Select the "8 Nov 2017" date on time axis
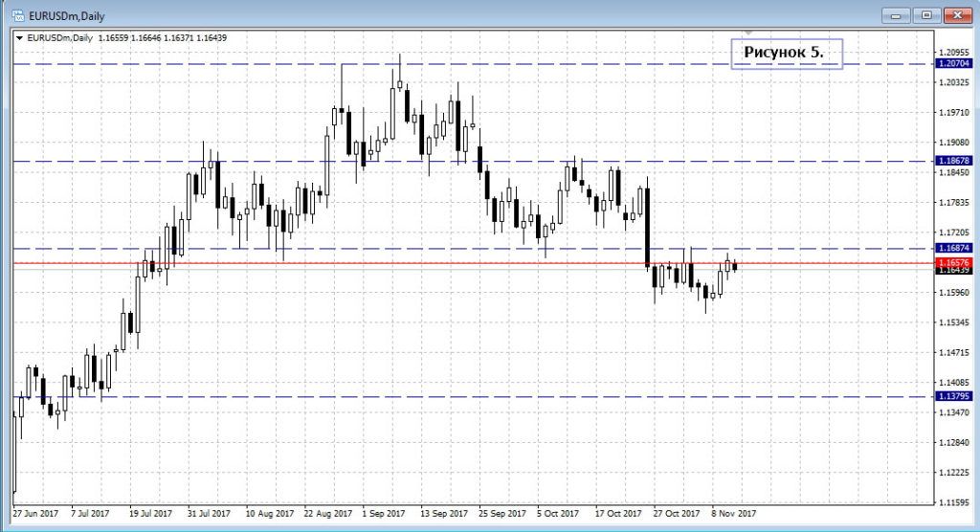 click(734, 513)
